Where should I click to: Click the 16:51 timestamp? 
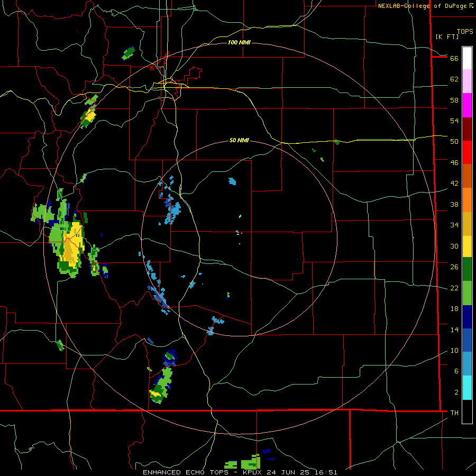coord(326,472)
